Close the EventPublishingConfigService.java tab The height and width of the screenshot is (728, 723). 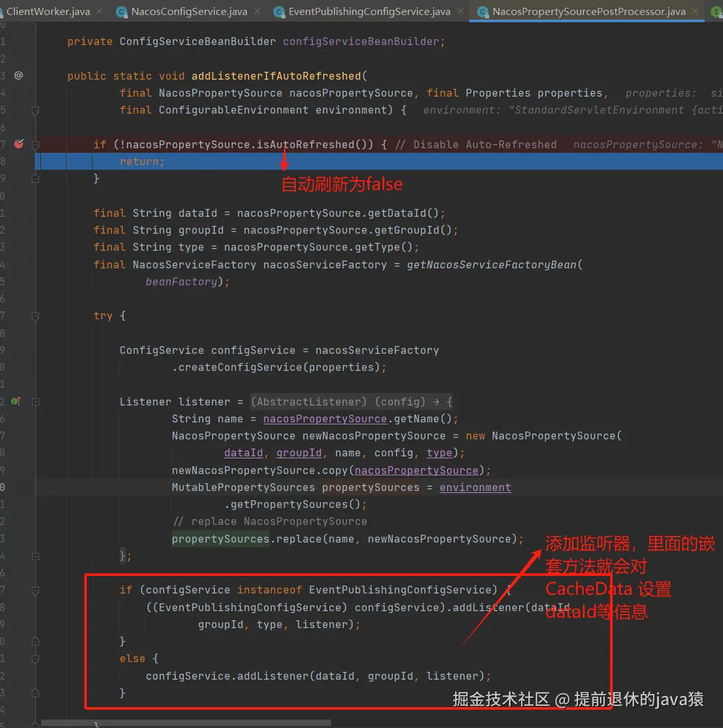pos(460,11)
